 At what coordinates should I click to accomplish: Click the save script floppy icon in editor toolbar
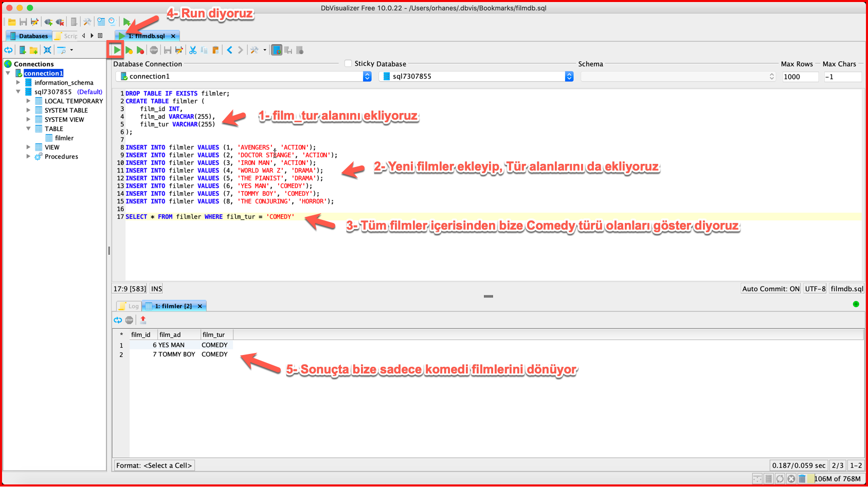[x=168, y=50]
